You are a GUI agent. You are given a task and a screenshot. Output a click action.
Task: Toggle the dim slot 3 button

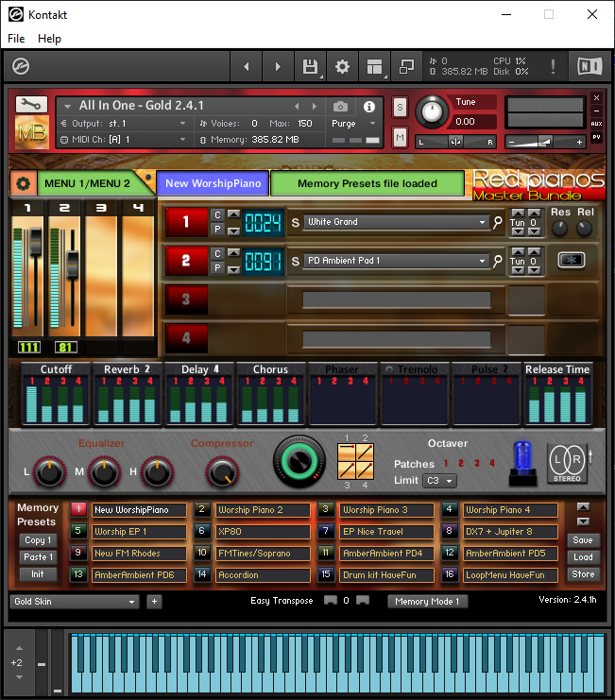[x=186, y=299]
